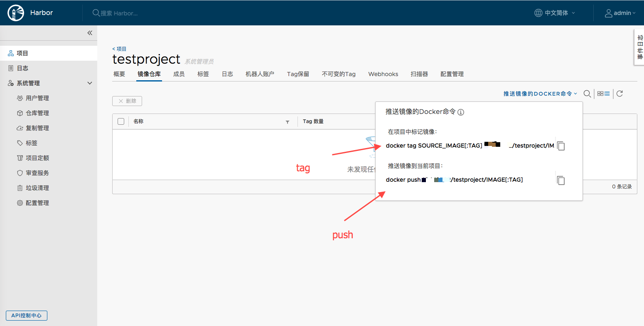This screenshot has height=326, width=644.
Task: Switch repository view to card layout
Action: (x=601, y=93)
